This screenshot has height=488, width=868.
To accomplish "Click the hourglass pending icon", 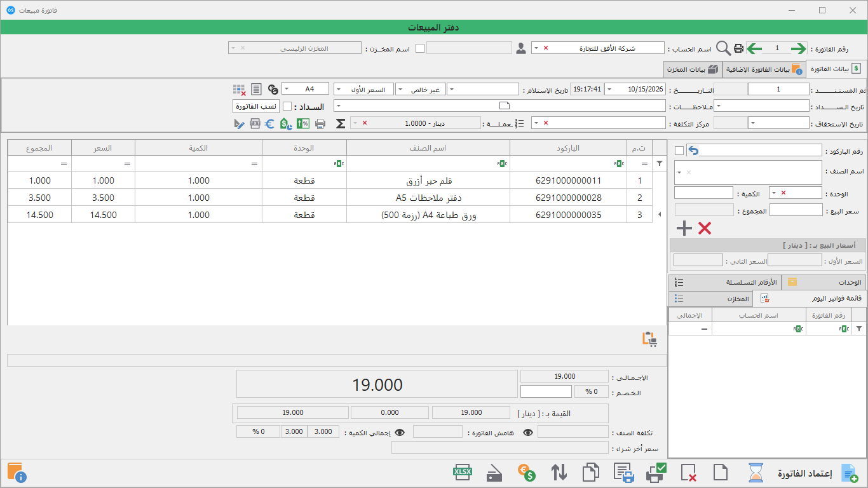I will (x=756, y=472).
